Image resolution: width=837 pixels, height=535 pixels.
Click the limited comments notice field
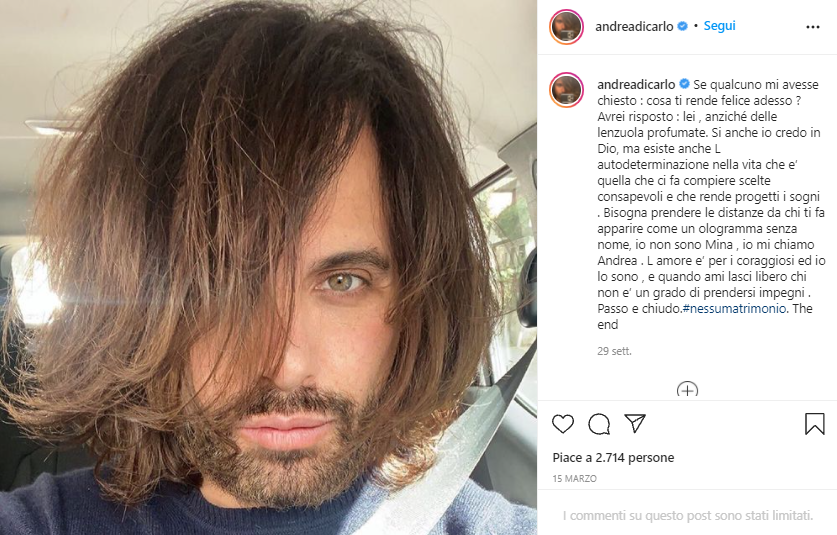click(x=688, y=515)
